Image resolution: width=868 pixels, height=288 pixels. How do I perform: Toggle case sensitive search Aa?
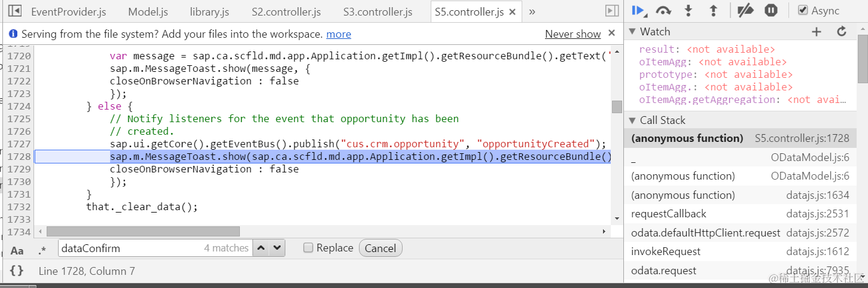(x=17, y=251)
